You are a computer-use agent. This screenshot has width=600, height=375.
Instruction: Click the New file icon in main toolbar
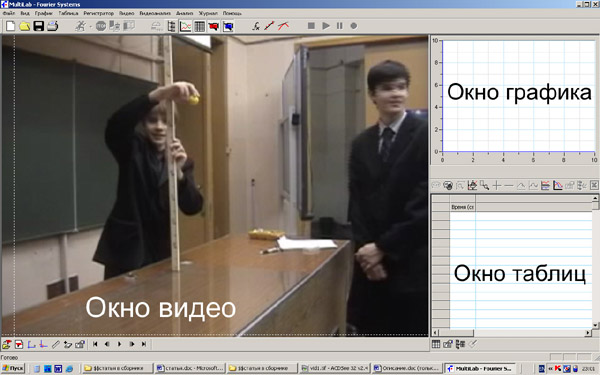point(10,26)
